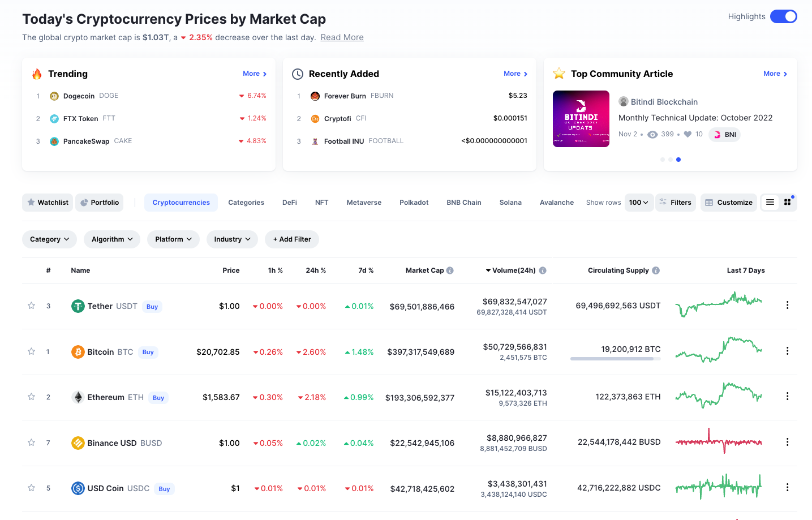This screenshot has height=520, width=812.
Task: Expand the Category filter dropdown
Action: pyautogui.click(x=49, y=239)
